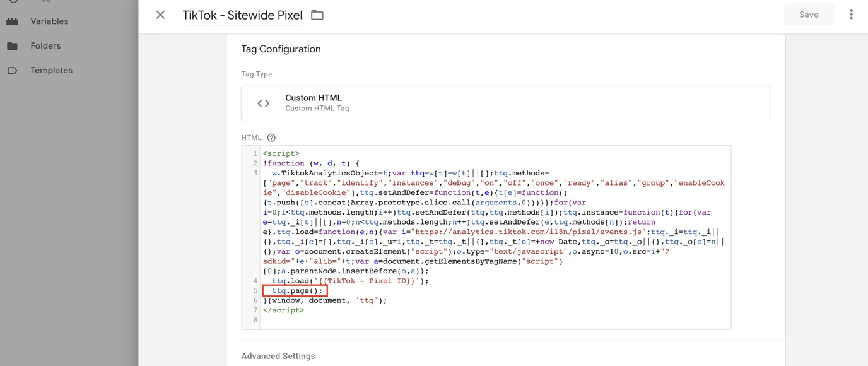This screenshot has width=868, height=366.
Task: Click the HTML help question mark icon
Action: tap(271, 138)
